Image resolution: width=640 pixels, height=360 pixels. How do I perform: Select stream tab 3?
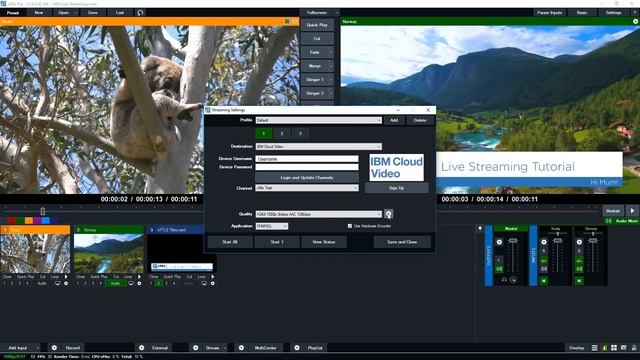click(300, 133)
